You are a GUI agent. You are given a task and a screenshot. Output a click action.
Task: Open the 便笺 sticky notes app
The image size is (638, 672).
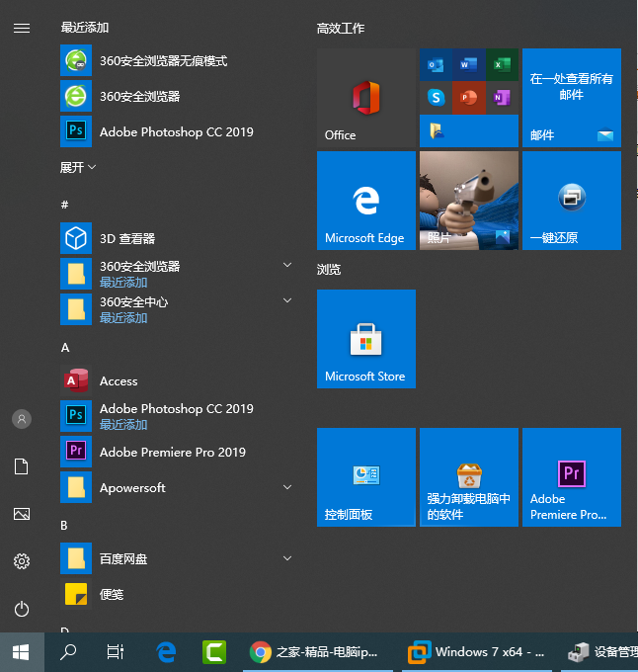coord(177,594)
